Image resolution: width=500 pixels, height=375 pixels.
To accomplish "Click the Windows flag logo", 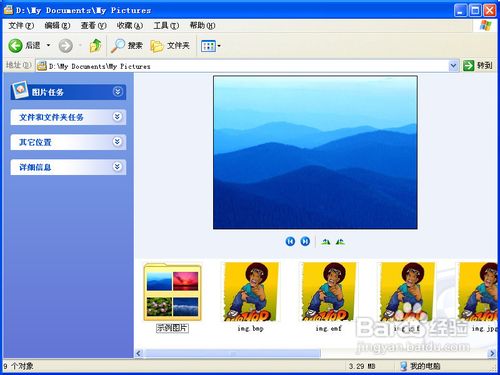I will pos(485,25).
